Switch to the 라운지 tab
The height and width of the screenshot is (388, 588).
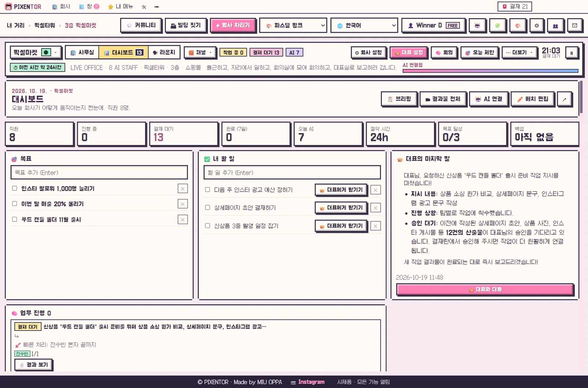point(164,52)
